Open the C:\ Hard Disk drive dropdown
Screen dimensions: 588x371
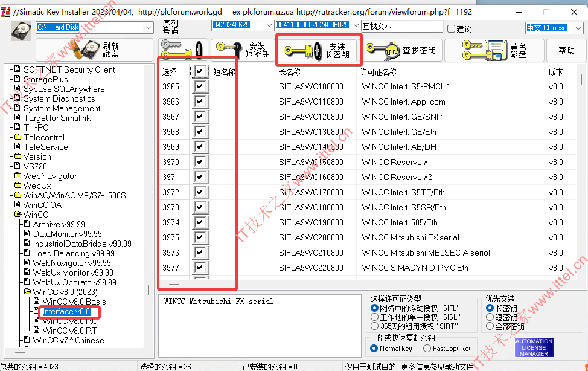coord(149,27)
